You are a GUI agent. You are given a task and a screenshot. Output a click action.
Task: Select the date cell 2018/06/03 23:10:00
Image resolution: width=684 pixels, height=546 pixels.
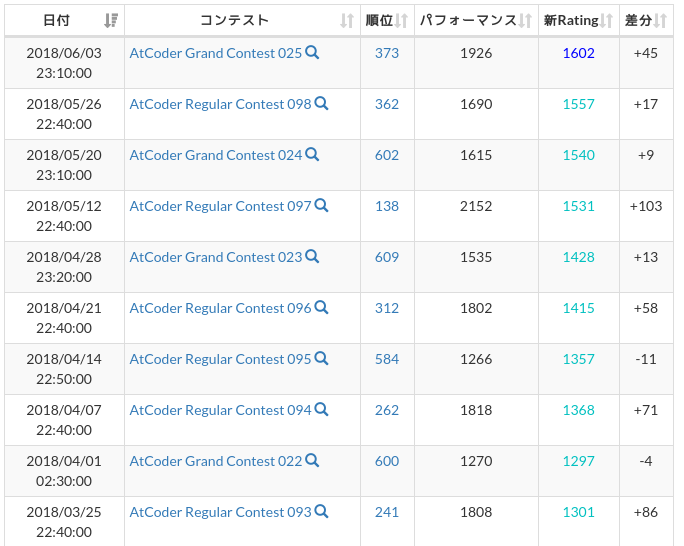pyautogui.click(x=64, y=63)
